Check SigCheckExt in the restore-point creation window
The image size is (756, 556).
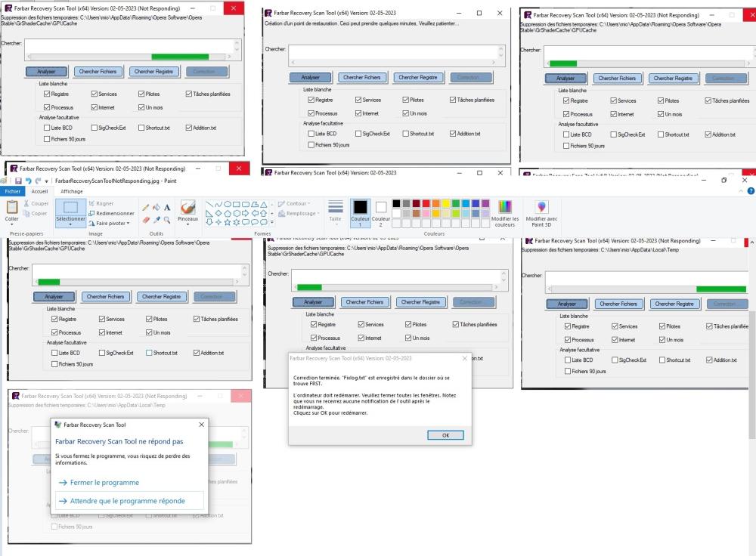click(358, 134)
